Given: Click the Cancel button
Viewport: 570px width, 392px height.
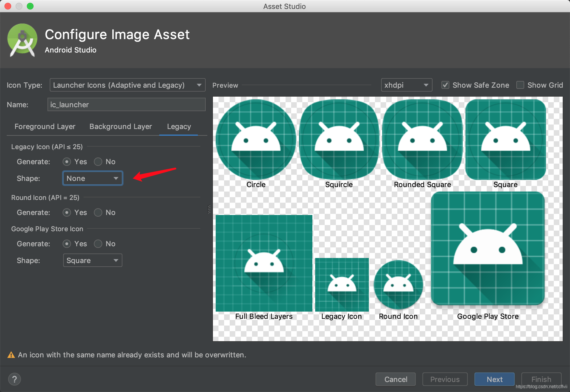Looking at the screenshot, I should click(396, 379).
